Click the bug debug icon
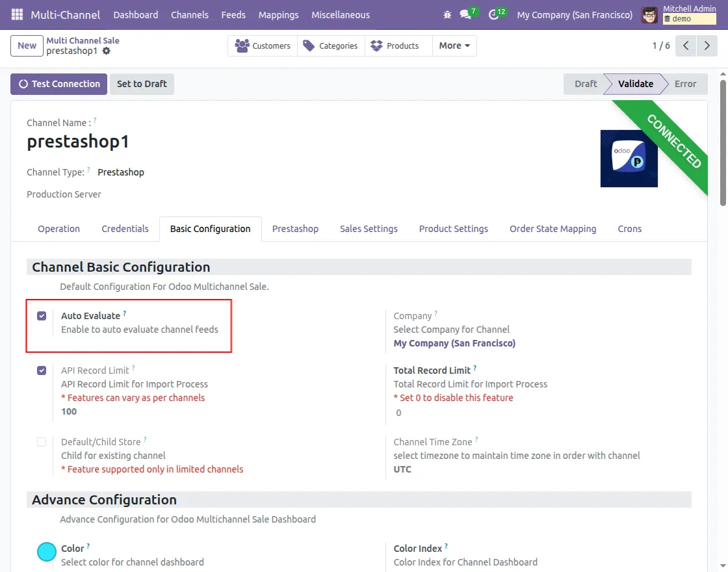The image size is (728, 572). pos(447,15)
